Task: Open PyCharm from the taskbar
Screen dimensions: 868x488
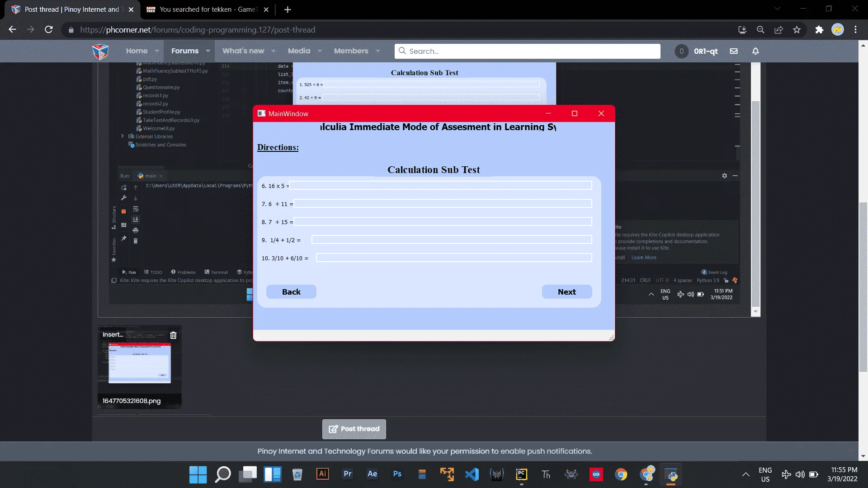Action: pyautogui.click(x=522, y=474)
